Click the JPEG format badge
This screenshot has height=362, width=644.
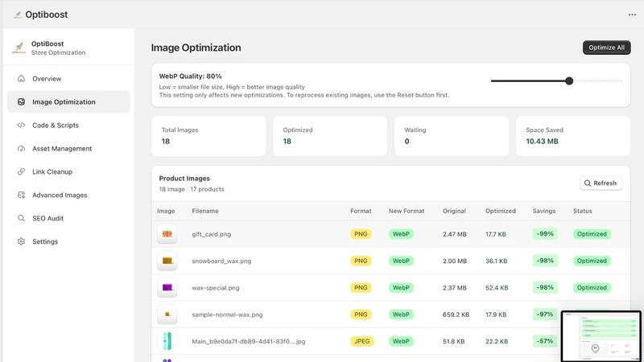point(361,341)
